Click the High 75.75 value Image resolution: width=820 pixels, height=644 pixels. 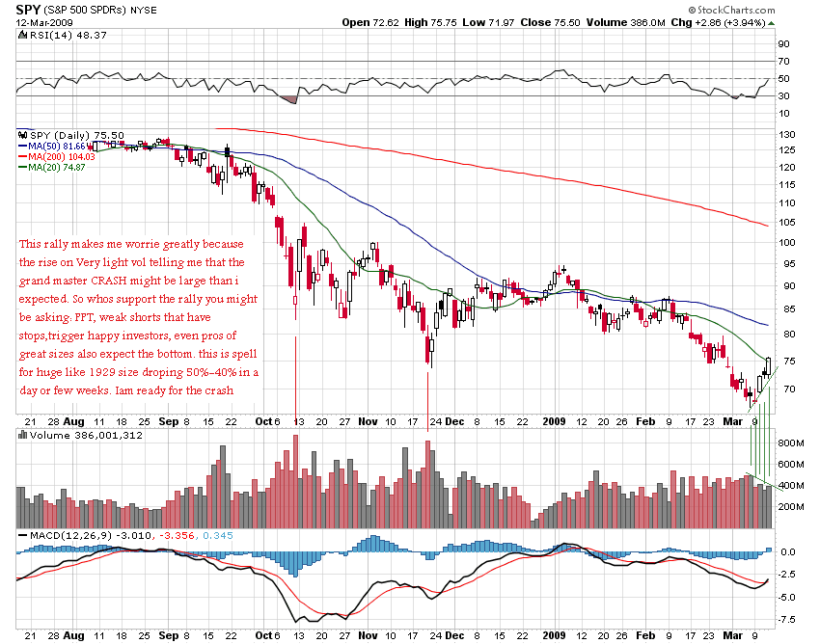click(430, 22)
